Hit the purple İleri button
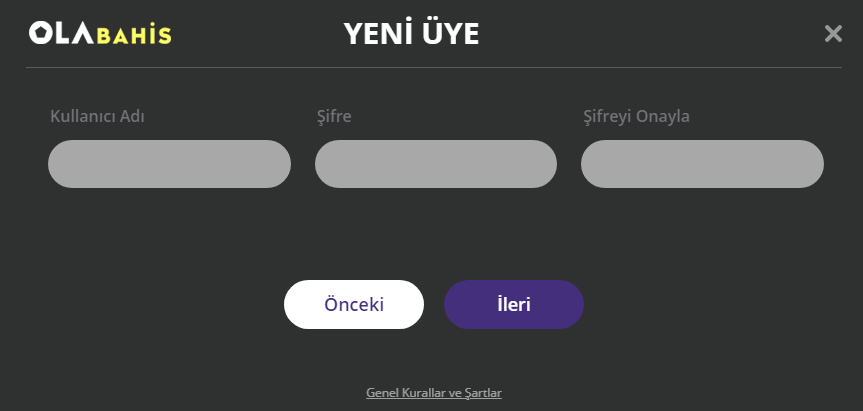 [514, 304]
